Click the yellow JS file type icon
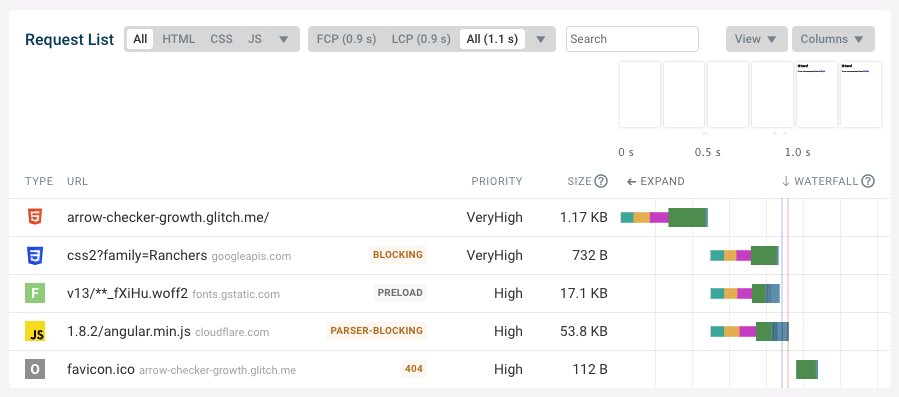899x397 pixels. coord(34,332)
